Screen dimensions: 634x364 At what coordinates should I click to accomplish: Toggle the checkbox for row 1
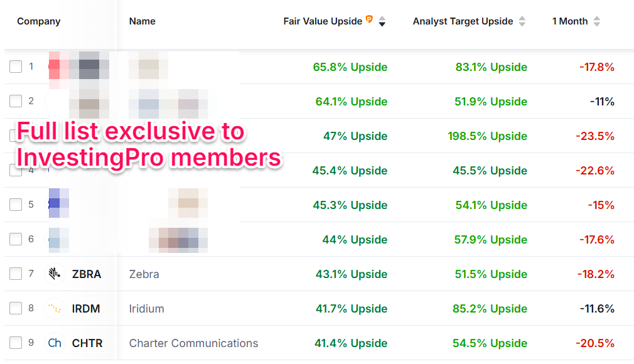tap(16, 67)
